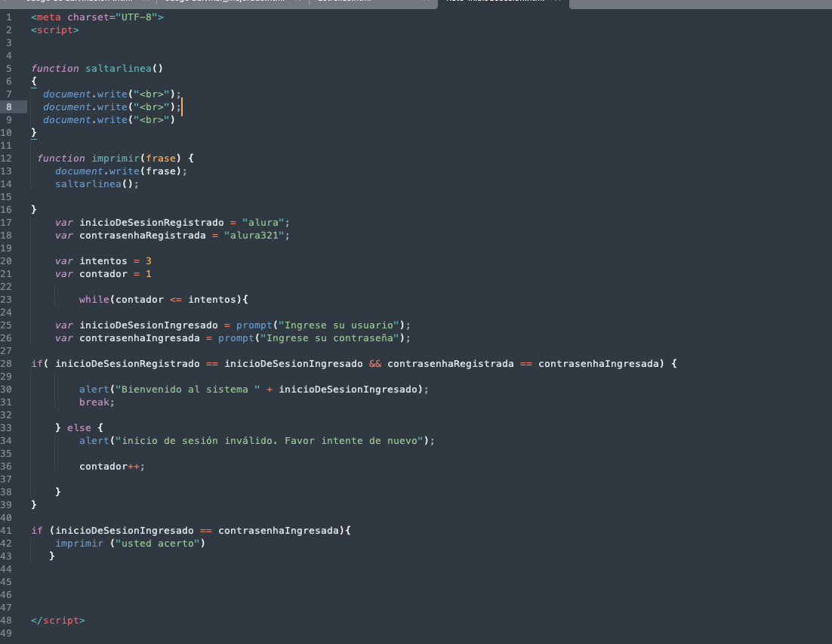Click the intentos value 3
This screenshot has height=644, width=832.
point(149,261)
